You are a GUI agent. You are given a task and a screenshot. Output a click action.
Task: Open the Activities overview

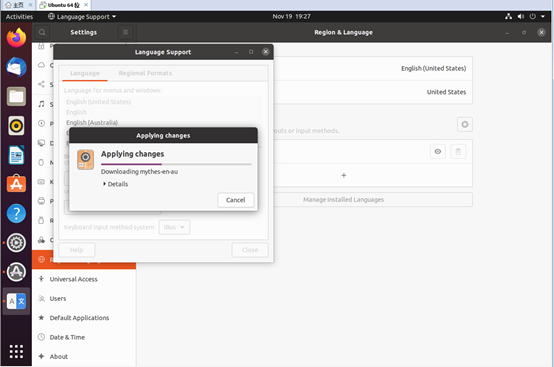pyautogui.click(x=19, y=17)
